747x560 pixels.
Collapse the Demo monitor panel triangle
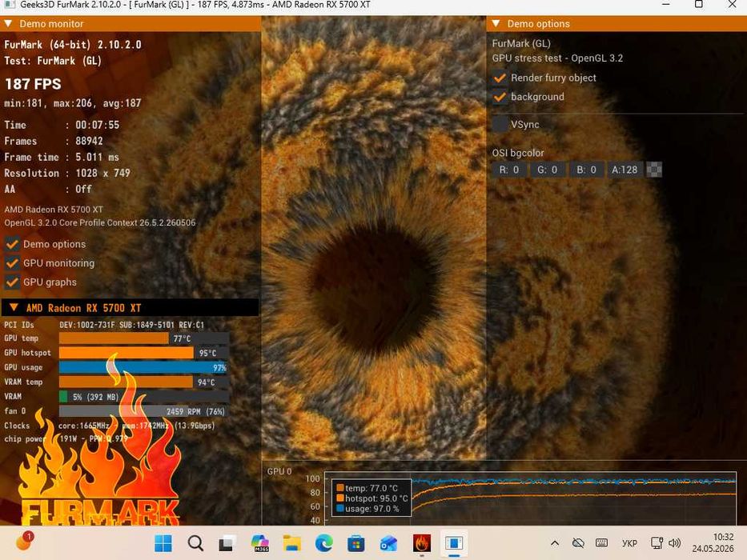tap(8, 24)
